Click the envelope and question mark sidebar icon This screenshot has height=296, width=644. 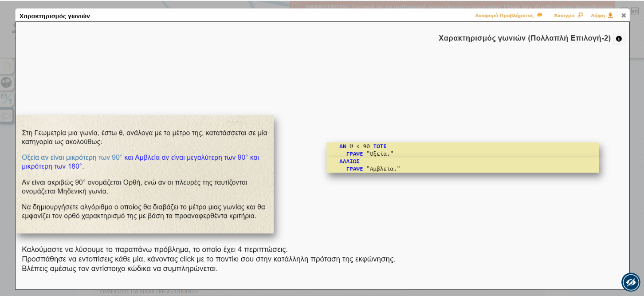tap(6, 99)
